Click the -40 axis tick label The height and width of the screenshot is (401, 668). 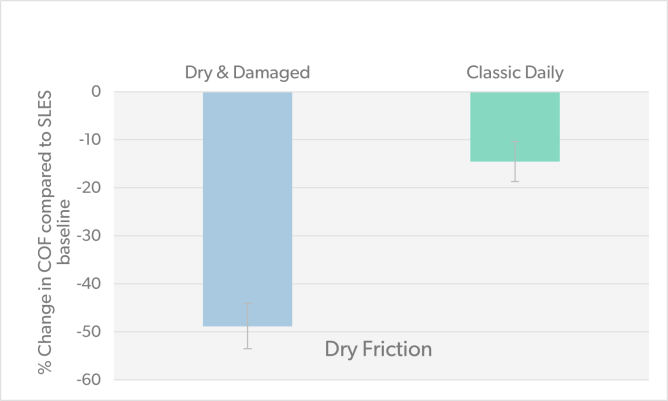pyautogui.click(x=89, y=283)
